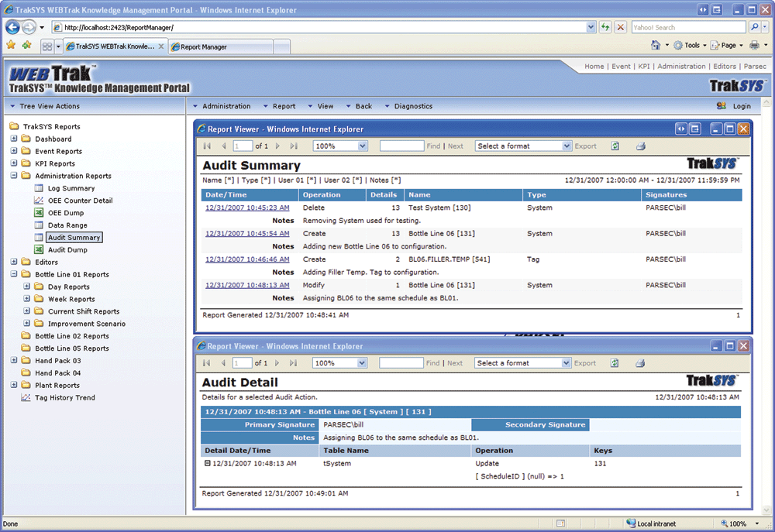Go to first page in Audit Summary viewer
Image resolution: width=775 pixels, height=532 pixels.
pyautogui.click(x=207, y=146)
